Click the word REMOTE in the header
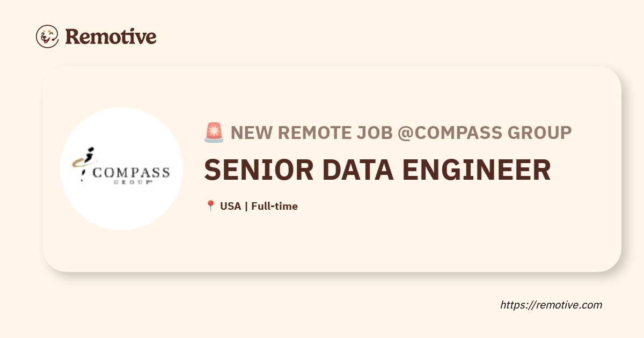The height and width of the screenshot is (338, 644). 311,132
